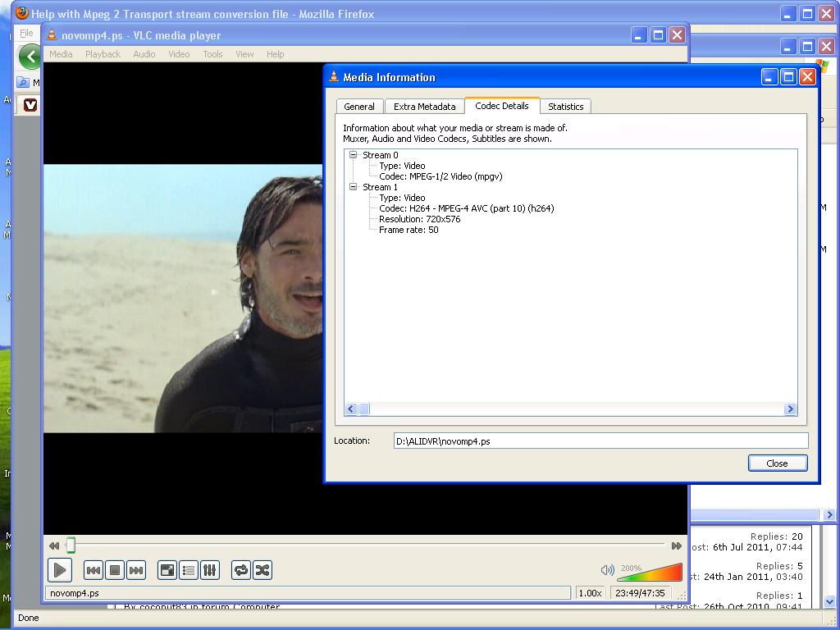Mute audio via speaker icon
Image resolution: width=840 pixels, height=630 pixels.
608,570
